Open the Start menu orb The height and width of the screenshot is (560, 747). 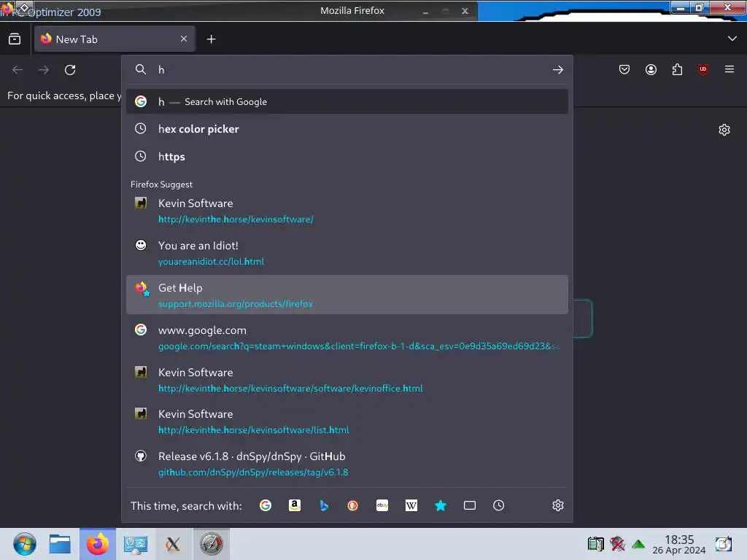click(x=24, y=544)
